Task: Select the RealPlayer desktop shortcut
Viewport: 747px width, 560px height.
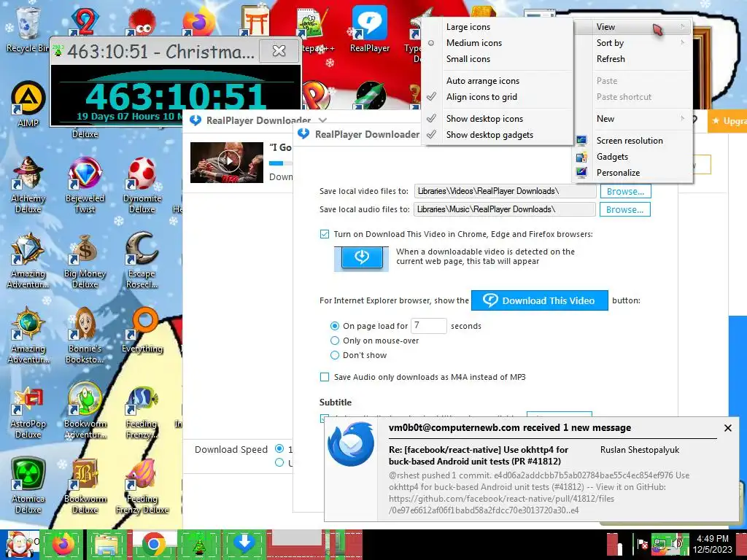Action: tap(370, 28)
